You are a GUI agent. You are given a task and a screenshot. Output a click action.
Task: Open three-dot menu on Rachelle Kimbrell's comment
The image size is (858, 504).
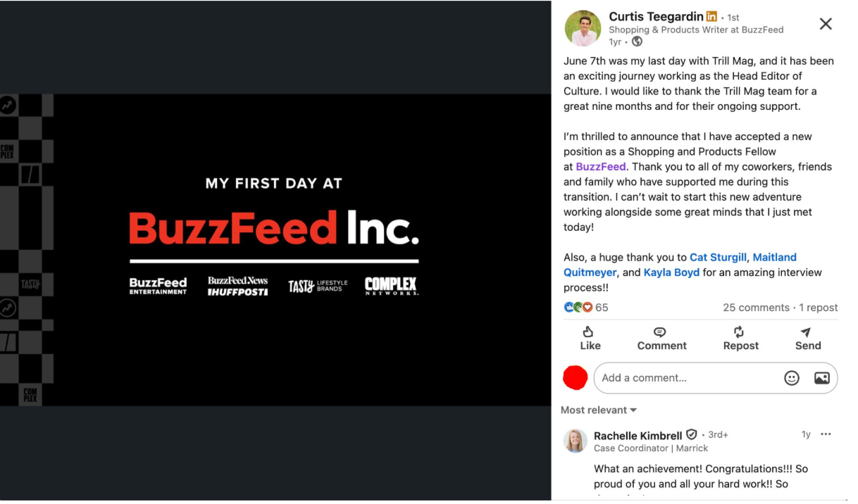pos(826,434)
